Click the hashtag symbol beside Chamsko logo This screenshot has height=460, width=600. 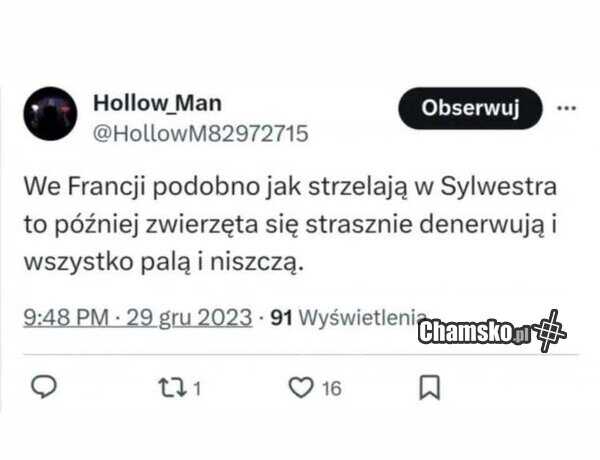[550, 331]
